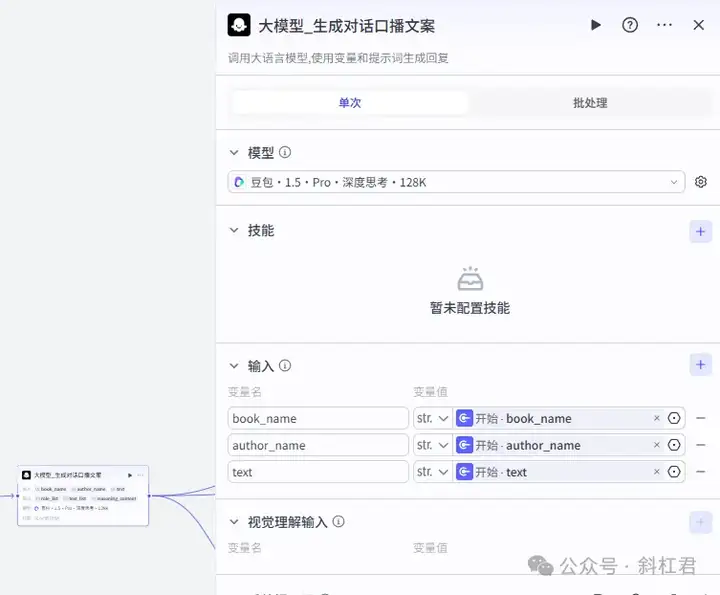This screenshot has width=720, height=595.
Task: Add a skill with the plus button
Action: coord(700,231)
